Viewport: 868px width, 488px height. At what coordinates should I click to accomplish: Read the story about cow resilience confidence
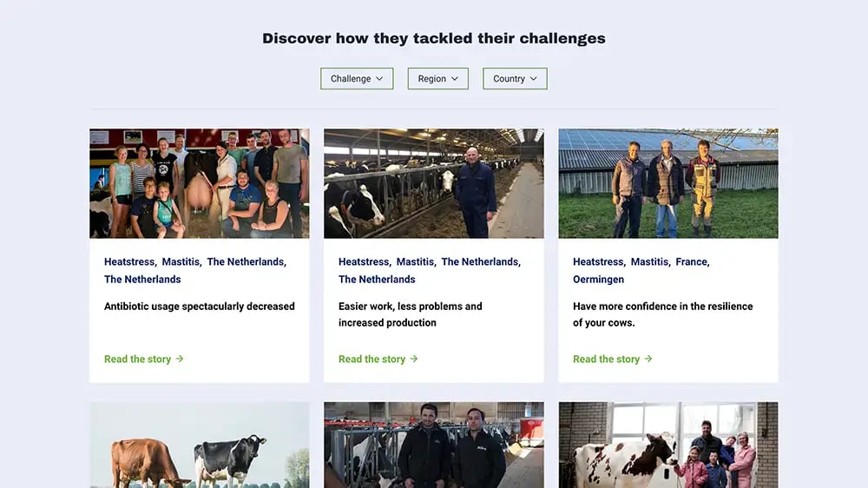coord(606,359)
